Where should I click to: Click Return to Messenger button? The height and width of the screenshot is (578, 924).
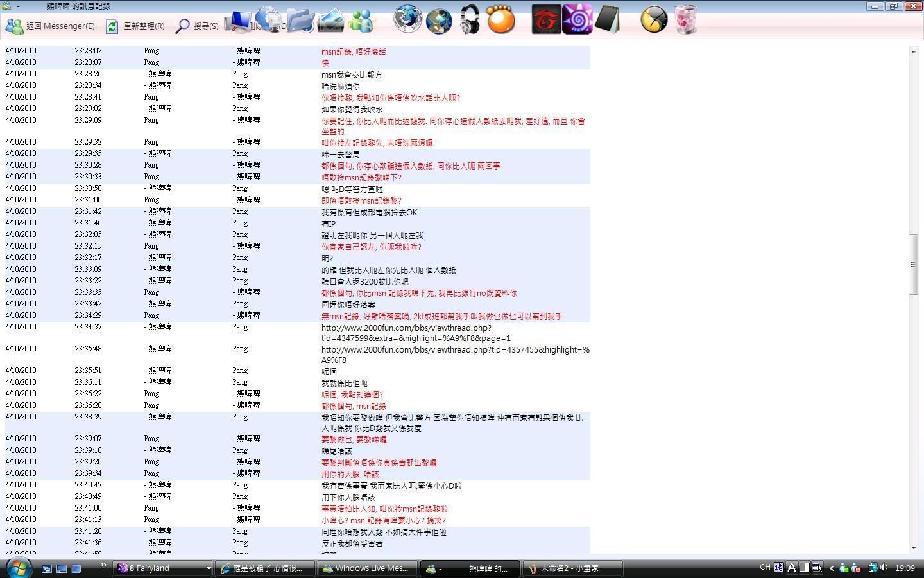tap(50, 26)
